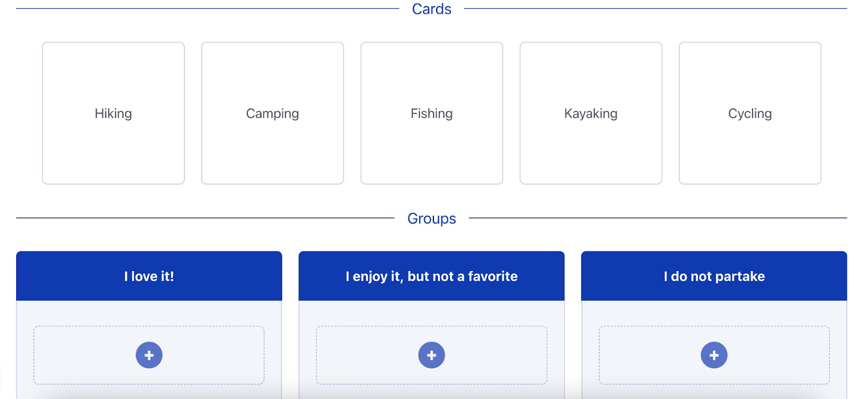
Task: Click the 'I do not partake' group header
Action: click(x=714, y=276)
